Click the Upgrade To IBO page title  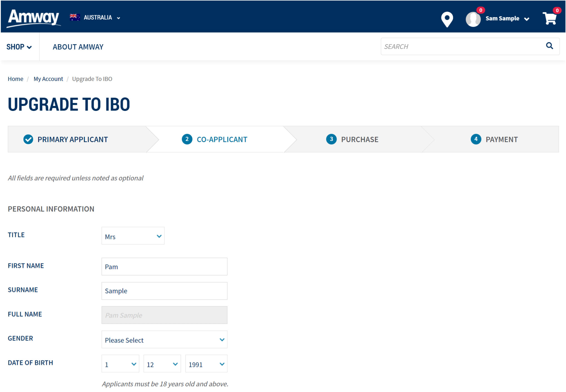pyautogui.click(x=69, y=105)
